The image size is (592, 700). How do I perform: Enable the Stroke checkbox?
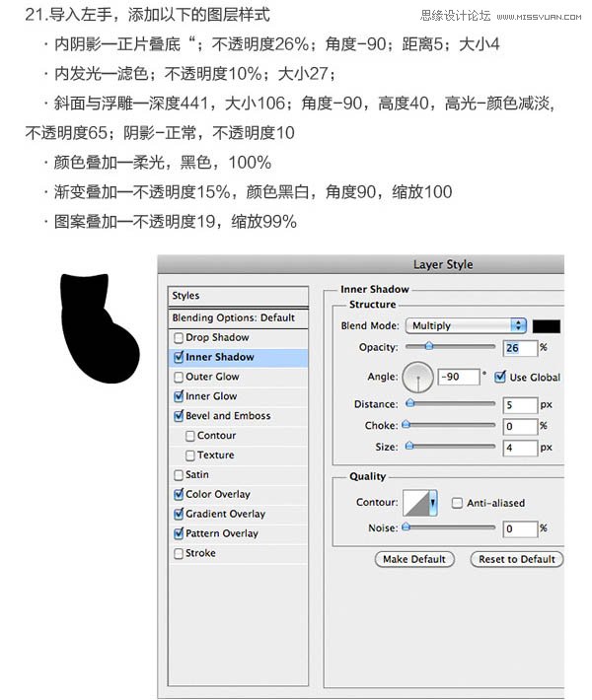(179, 553)
